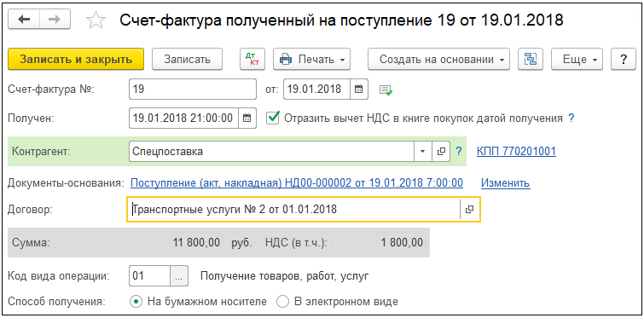The height and width of the screenshot is (318, 644).
Task: Add document to favorites star
Action: point(96,20)
